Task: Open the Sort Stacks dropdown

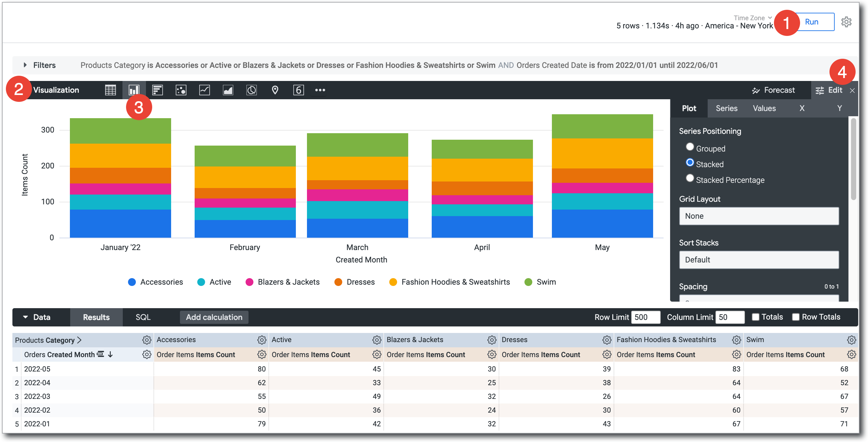Action: pos(759,260)
